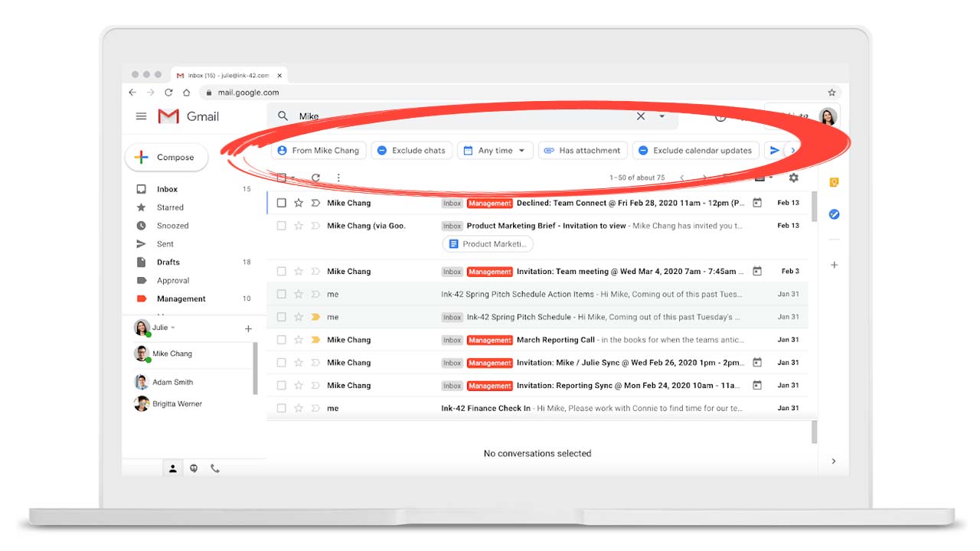The height and width of the screenshot is (551, 980).
Task: Apply the From Mike Chang filter chip
Action: (318, 151)
